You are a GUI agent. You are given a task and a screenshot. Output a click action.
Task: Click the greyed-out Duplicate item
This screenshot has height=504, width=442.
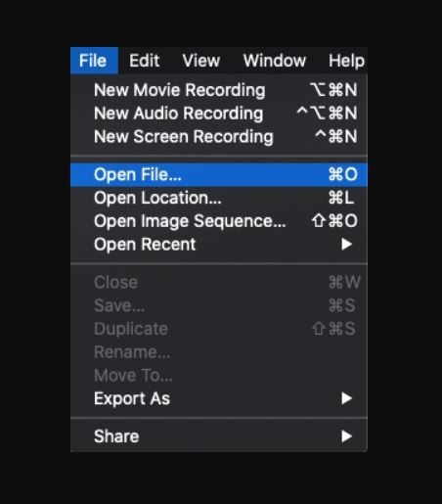pyautogui.click(x=219, y=329)
